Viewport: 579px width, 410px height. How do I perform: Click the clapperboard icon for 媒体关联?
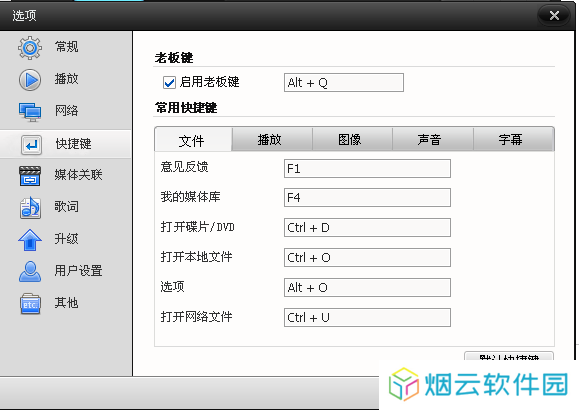click(30, 176)
